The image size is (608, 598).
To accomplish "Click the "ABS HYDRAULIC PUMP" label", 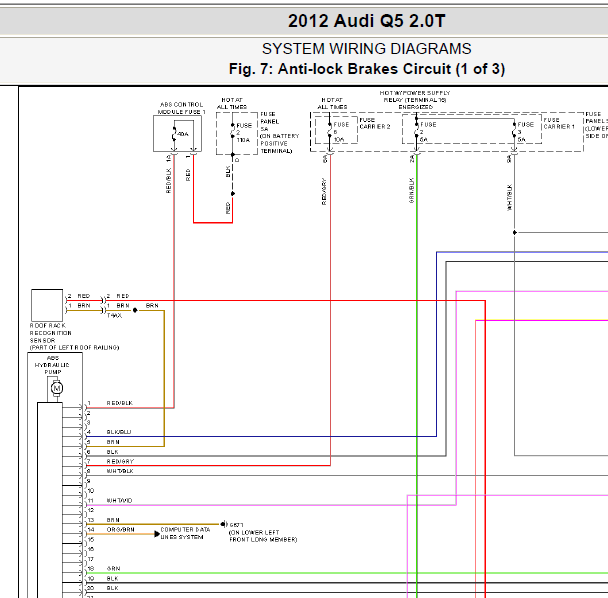I will coord(52,365).
